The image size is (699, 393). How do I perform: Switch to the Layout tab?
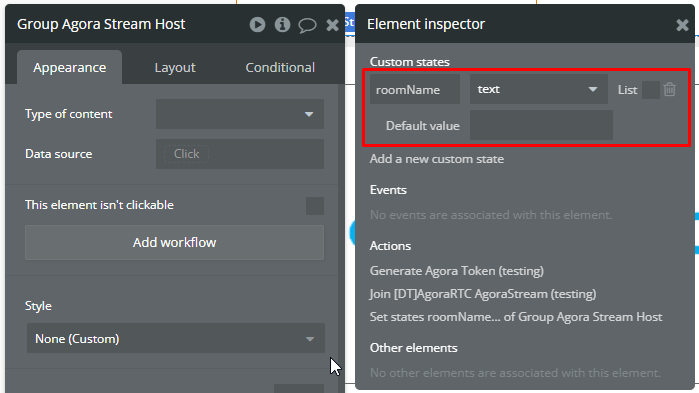pyautogui.click(x=175, y=68)
